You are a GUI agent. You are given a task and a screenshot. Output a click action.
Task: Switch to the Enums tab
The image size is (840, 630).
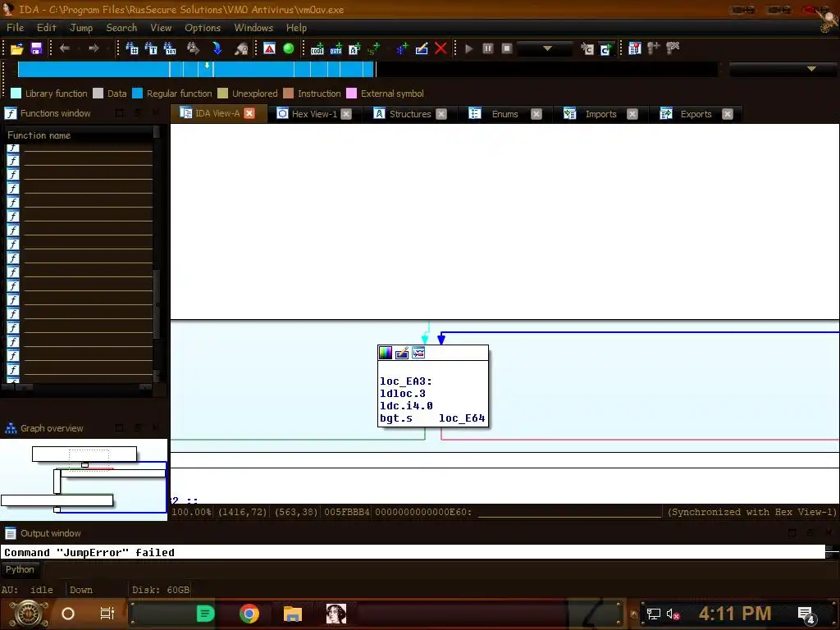504,114
